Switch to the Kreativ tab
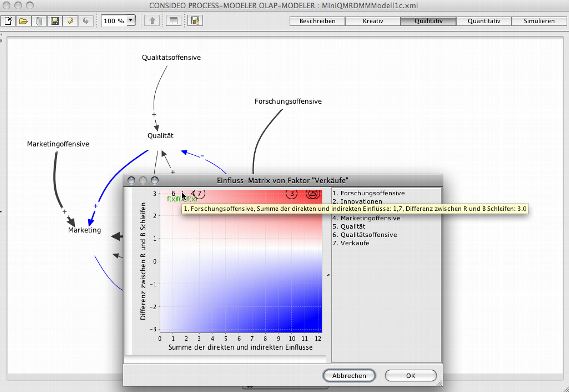This screenshot has width=569, height=392. coord(373,21)
